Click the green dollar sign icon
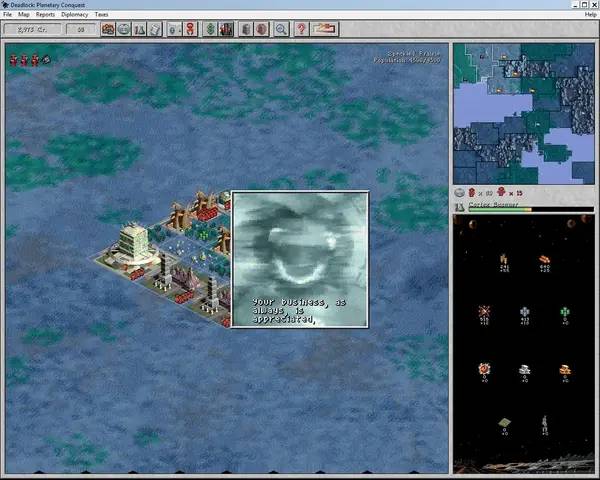 tap(210, 29)
